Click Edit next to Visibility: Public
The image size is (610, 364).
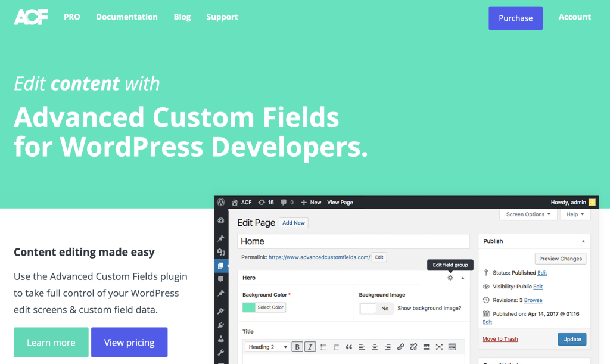(538, 286)
